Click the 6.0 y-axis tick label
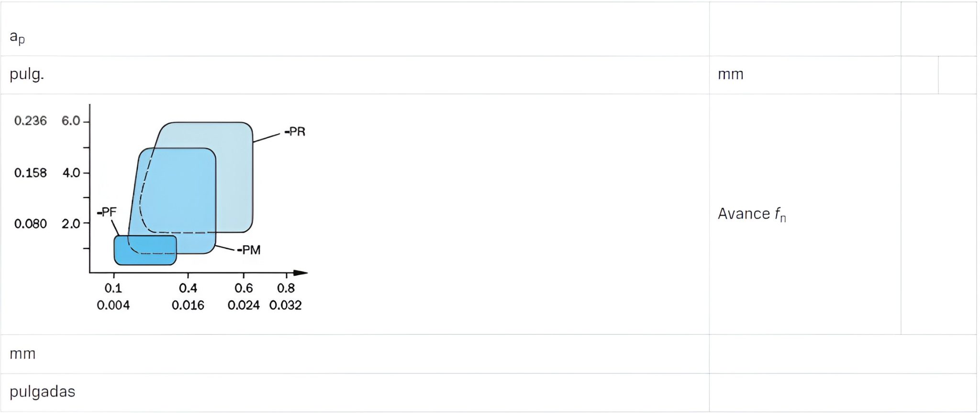The width and height of the screenshot is (980, 413). (x=71, y=121)
